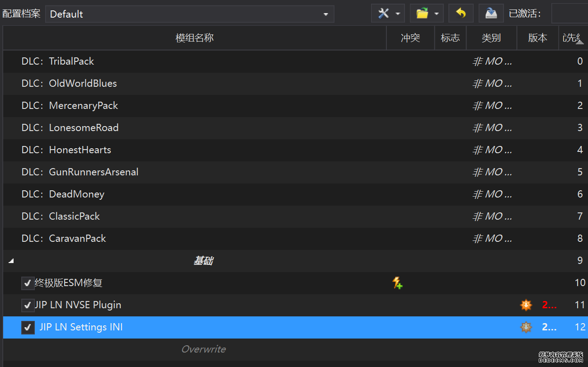
Task: Uncheck the 终极版ESM修复 mod checkbox
Action: click(x=28, y=283)
